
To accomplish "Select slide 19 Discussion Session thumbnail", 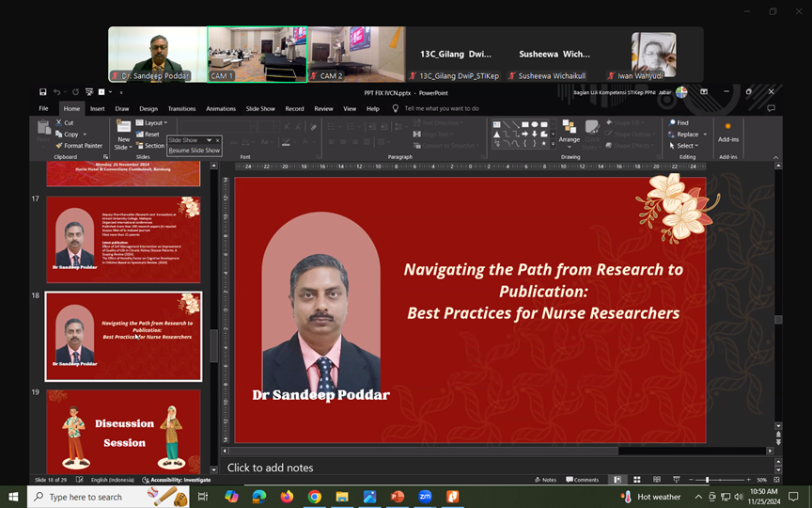I will tap(123, 431).
